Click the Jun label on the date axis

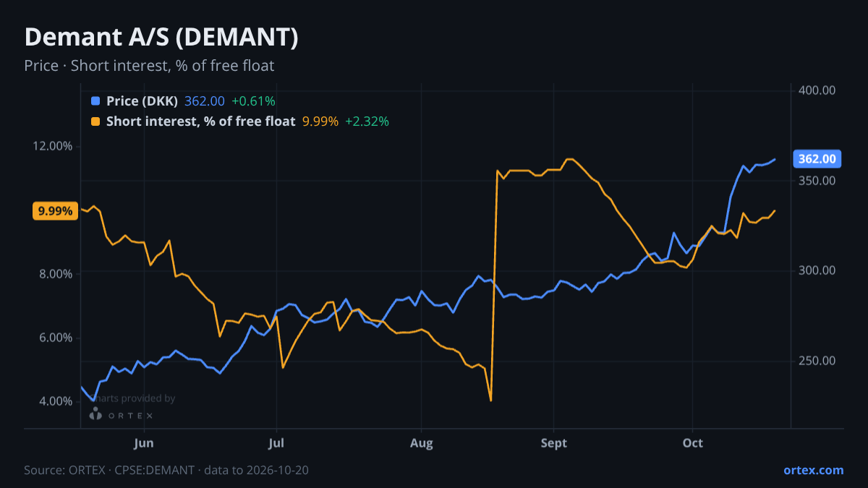tap(144, 442)
